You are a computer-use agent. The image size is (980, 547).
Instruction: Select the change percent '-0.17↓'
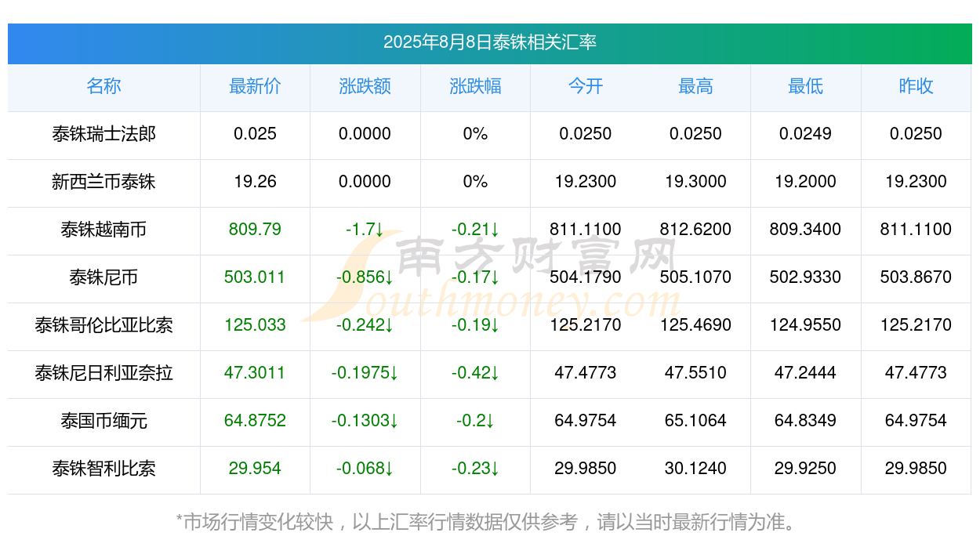pyautogui.click(x=475, y=277)
